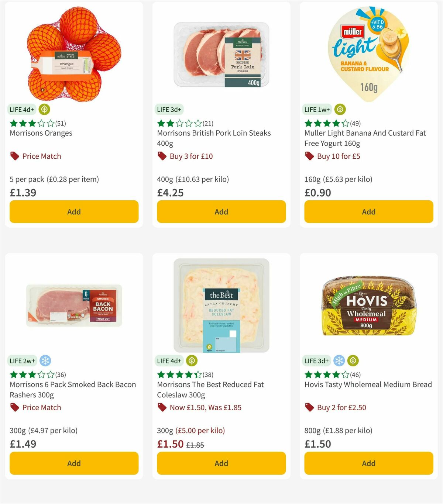Click the price tag icon beside 'Buy 10 for £5'
The width and height of the screenshot is (443, 504).
[x=309, y=156]
